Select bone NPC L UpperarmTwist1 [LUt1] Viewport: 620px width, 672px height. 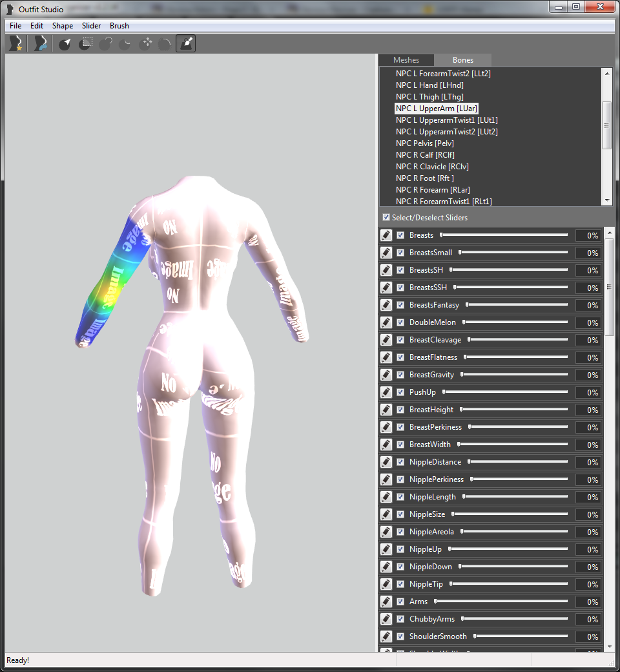tap(446, 120)
